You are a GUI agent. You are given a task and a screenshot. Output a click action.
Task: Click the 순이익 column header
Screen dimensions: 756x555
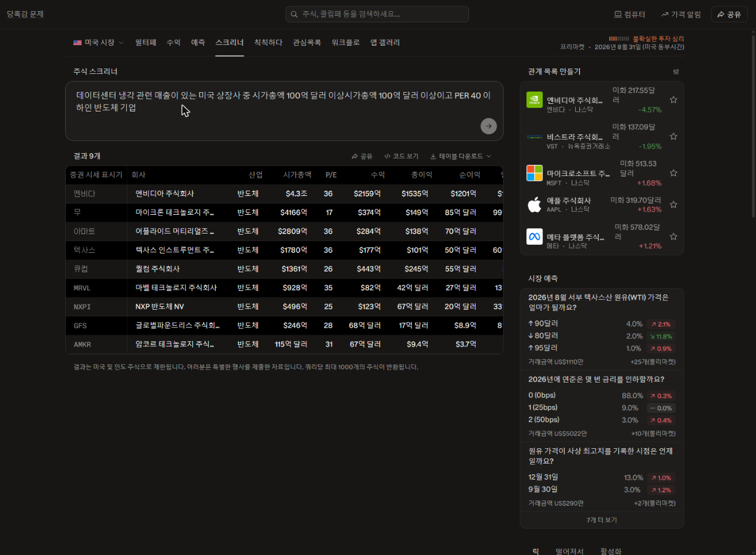click(470, 175)
